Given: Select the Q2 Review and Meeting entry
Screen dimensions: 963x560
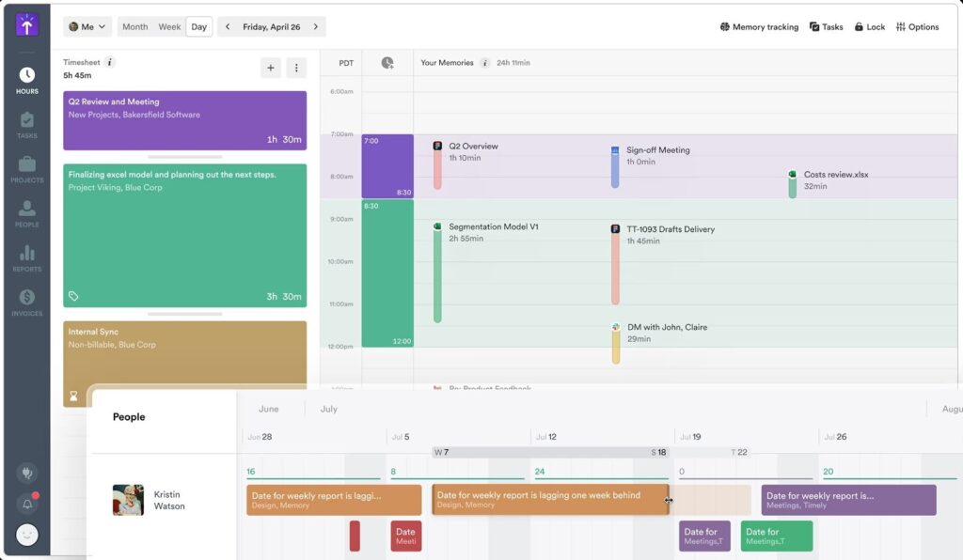Looking at the screenshot, I should pos(184,120).
